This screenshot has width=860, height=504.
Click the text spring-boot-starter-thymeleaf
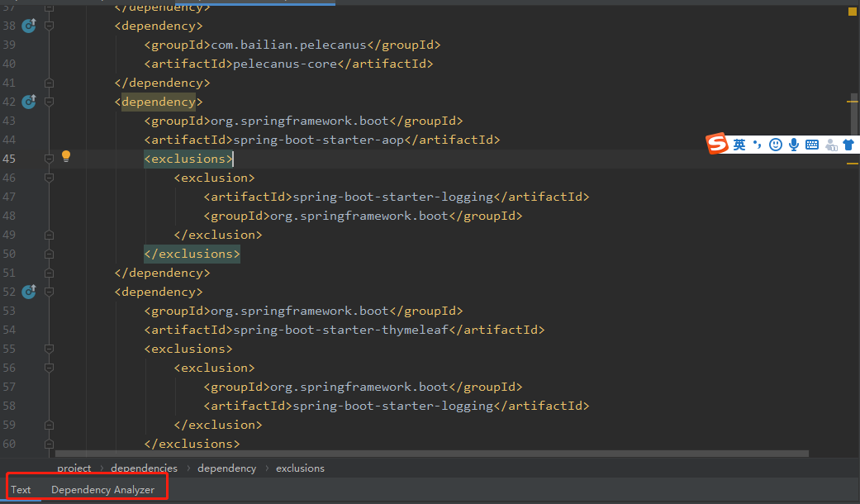tap(340, 330)
